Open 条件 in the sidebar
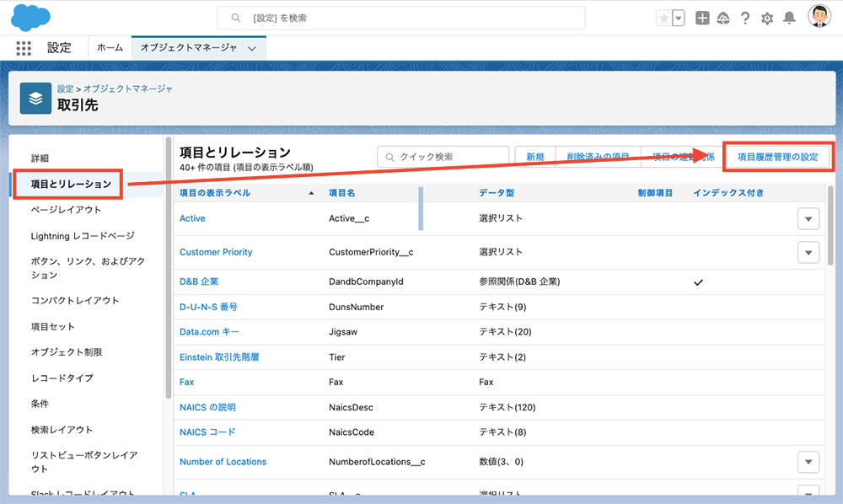 tap(40, 404)
